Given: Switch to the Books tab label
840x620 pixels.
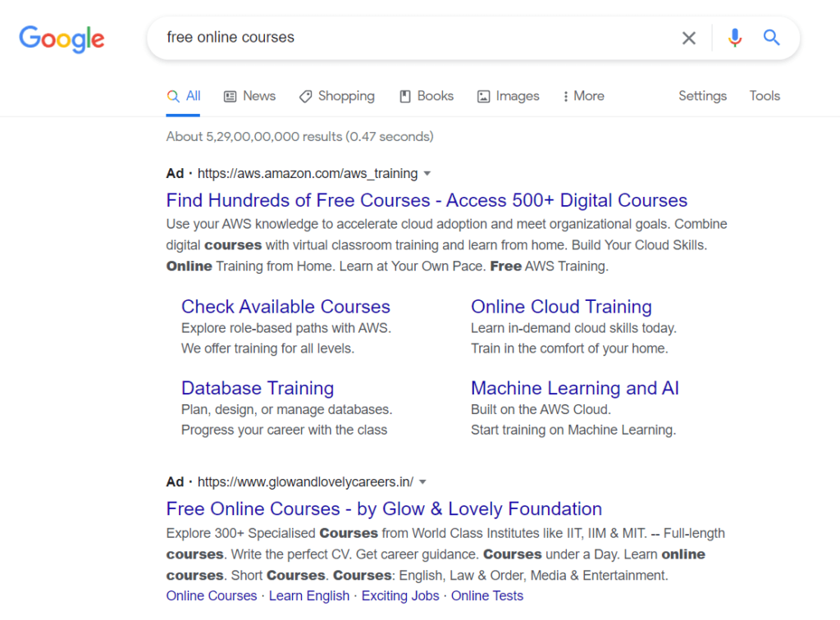Looking at the screenshot, I should (x=436, y=96).
